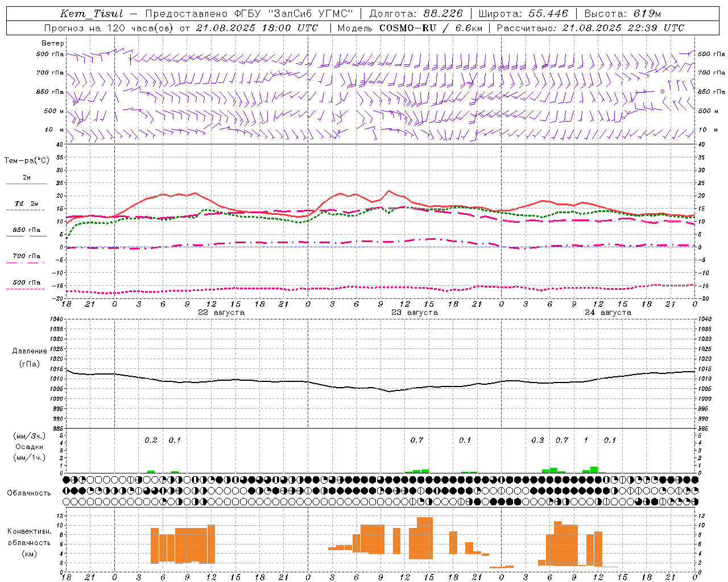The height and width of the screenshot is (582, 728).
Task: Select the (мм/1ч.) precipitation unit label
Action: 29,458
